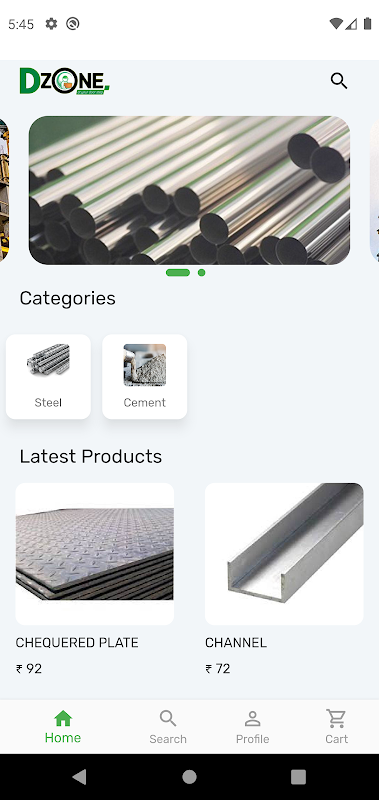Open the Chequered Plate product image

[x=95, y=554]
